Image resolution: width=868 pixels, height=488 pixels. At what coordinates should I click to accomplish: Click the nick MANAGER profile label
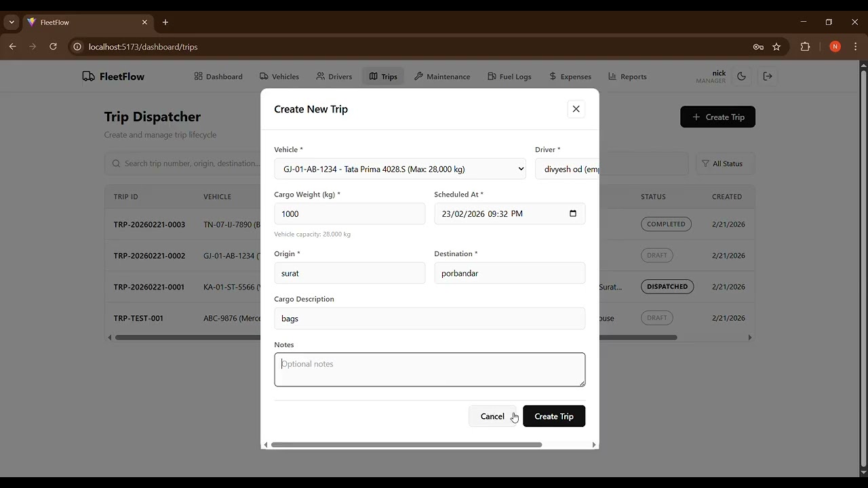(x=711, y=77)
